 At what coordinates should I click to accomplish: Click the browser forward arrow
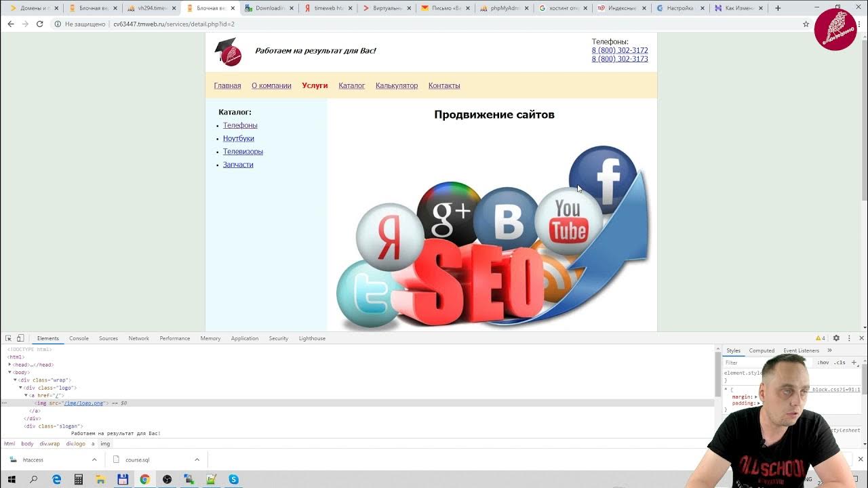(x=25, y=24)
